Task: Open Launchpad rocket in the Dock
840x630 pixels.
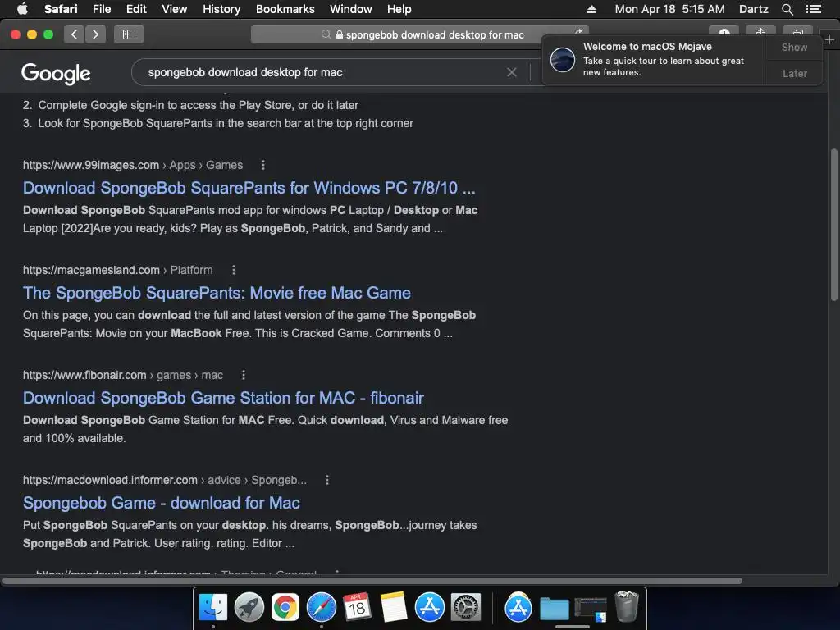Action: (249, 608)
